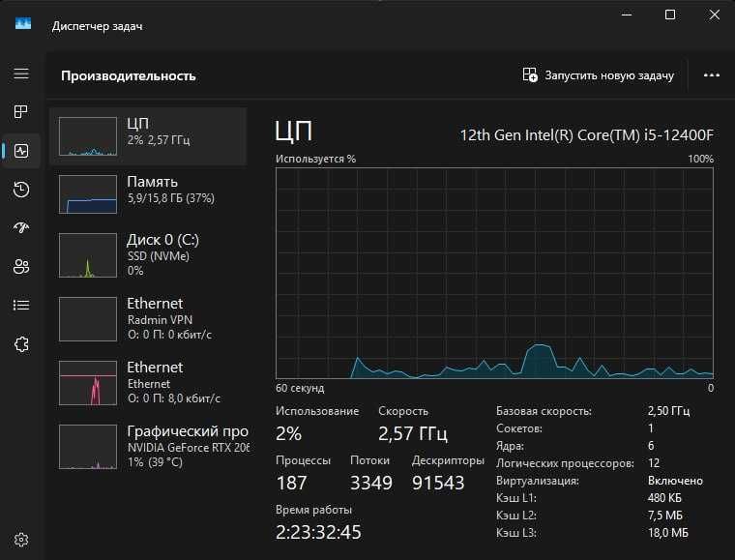Screen dimensions: 735x560
Task: Click the Логических процессоров label
Action: click(565, 463)
